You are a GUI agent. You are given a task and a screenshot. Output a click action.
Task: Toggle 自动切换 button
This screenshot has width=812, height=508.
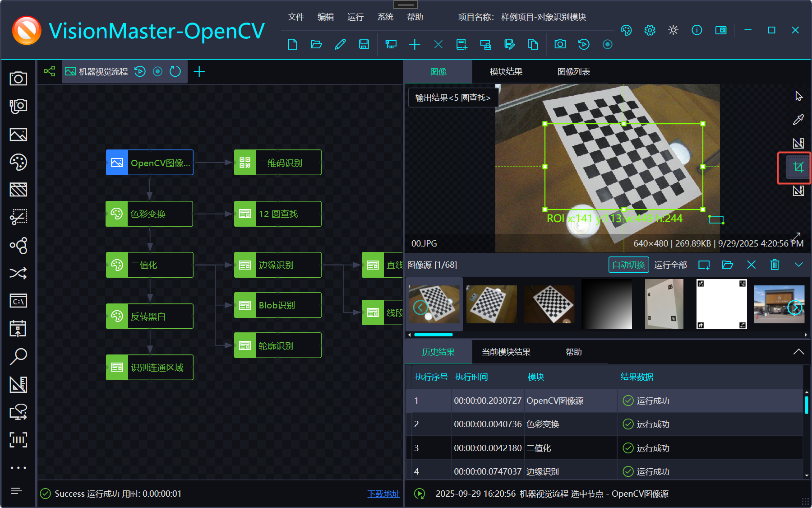click(x=629, y=265)
